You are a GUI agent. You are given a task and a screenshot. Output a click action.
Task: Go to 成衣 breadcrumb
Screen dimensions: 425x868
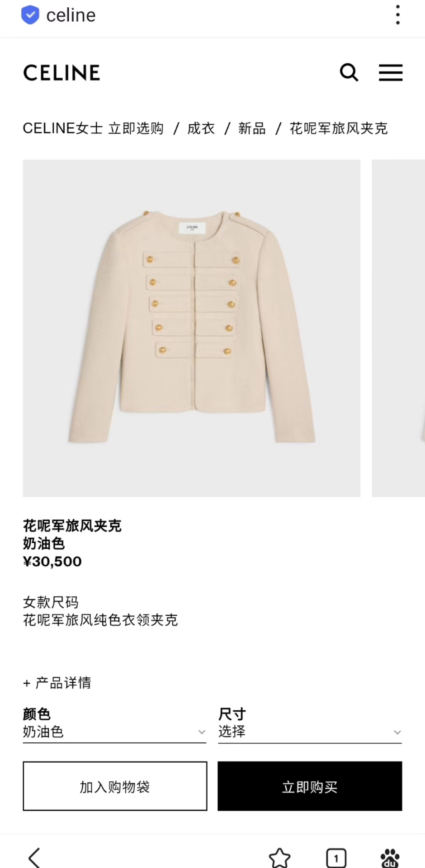tap(201, 128)
